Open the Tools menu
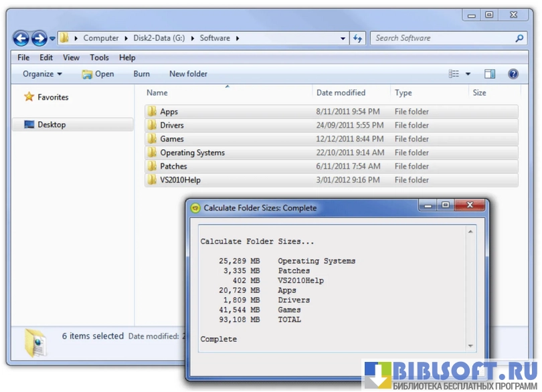The height and width of the screenshot is (392, 542). [x=99, y=58]
